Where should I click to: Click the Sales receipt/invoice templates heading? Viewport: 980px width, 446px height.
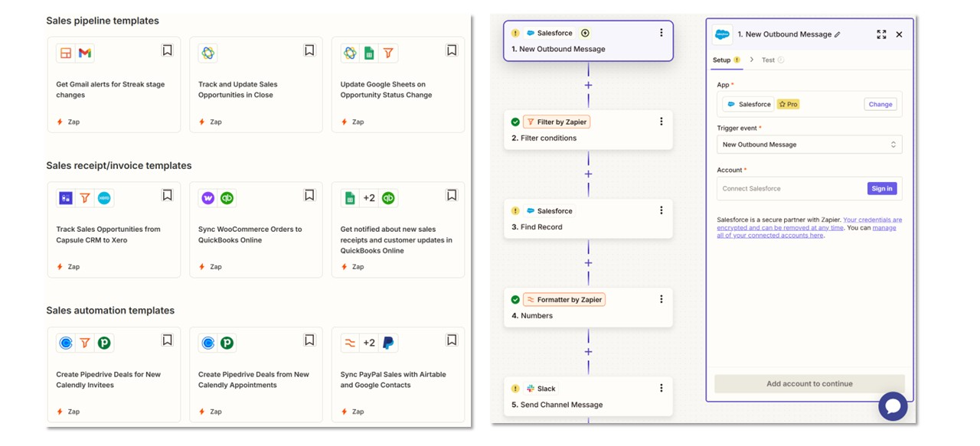coord(119,165)
